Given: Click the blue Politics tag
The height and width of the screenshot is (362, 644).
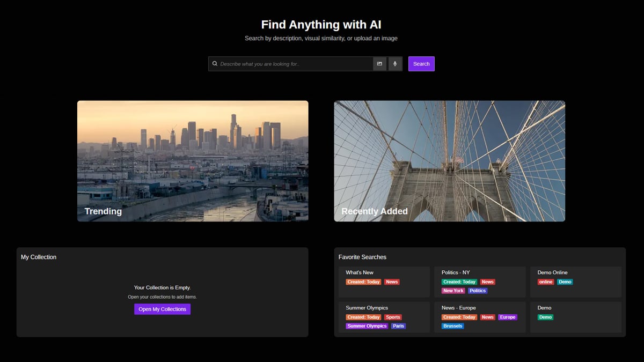Looking at the screenshot, I should (477, 291).
